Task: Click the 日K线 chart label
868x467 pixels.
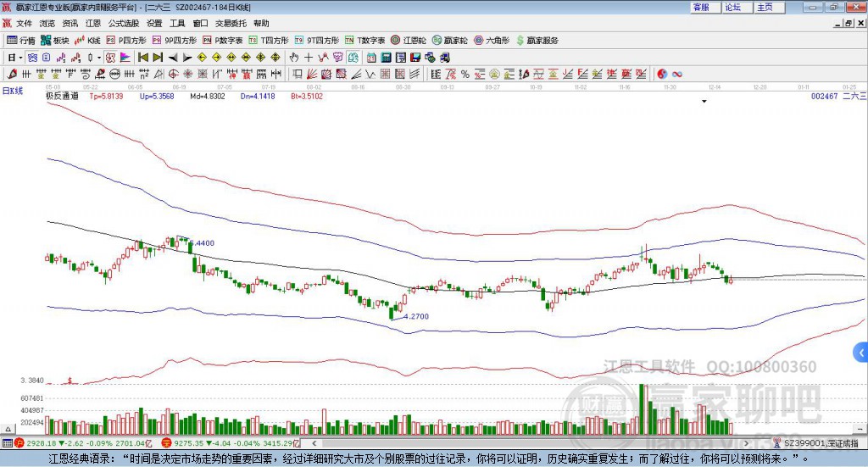Action: click(x=13, y=91)
